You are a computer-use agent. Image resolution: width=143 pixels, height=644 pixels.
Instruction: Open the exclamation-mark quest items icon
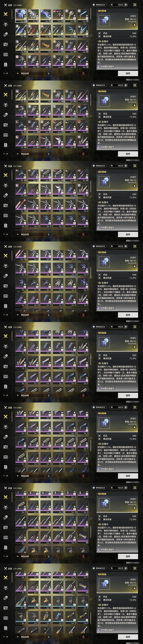click(x=5, y=65)
